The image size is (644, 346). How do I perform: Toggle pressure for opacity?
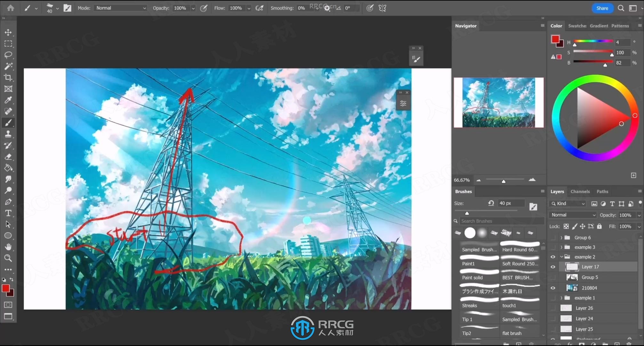tap(204, 8)
